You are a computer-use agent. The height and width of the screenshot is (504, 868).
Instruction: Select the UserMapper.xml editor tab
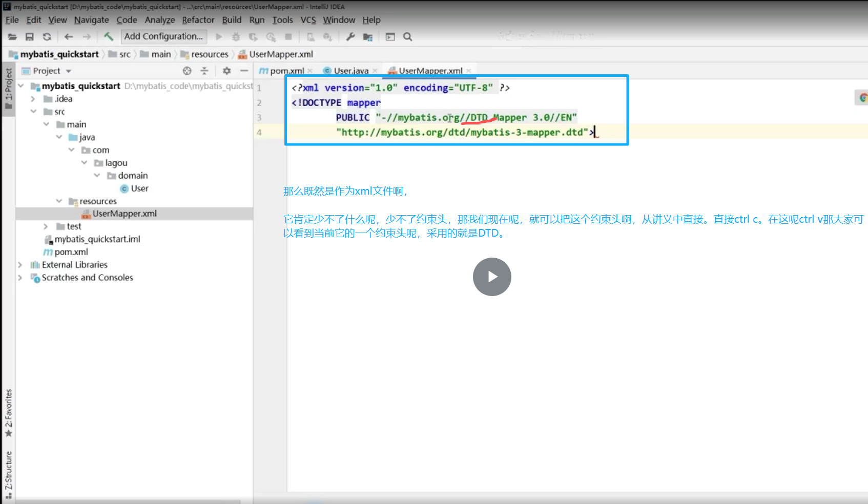(430, 71)
